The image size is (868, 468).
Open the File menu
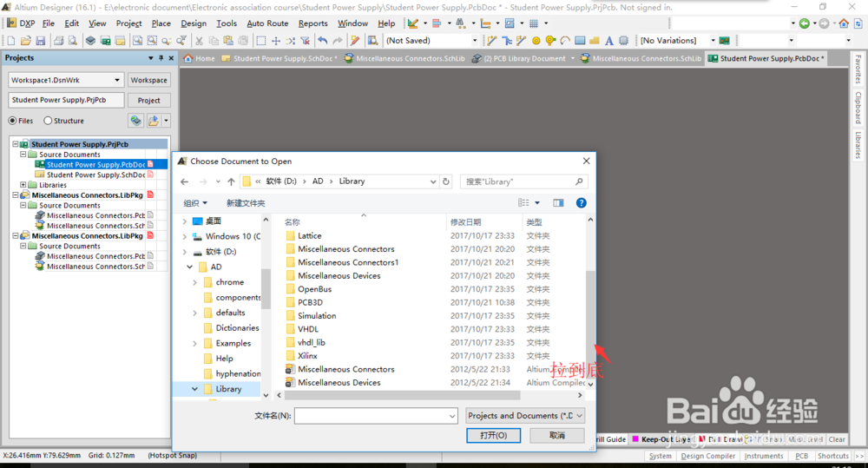pos(49,23)
